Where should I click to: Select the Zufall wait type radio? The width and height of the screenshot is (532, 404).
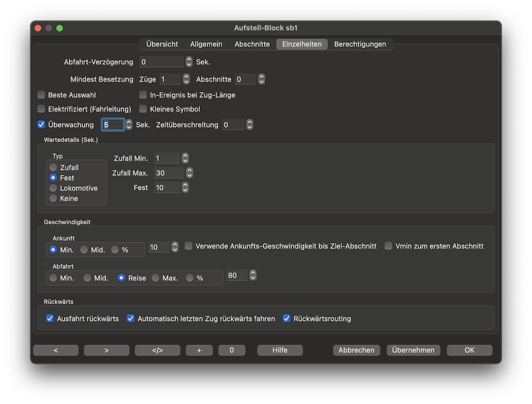[53, 168]
